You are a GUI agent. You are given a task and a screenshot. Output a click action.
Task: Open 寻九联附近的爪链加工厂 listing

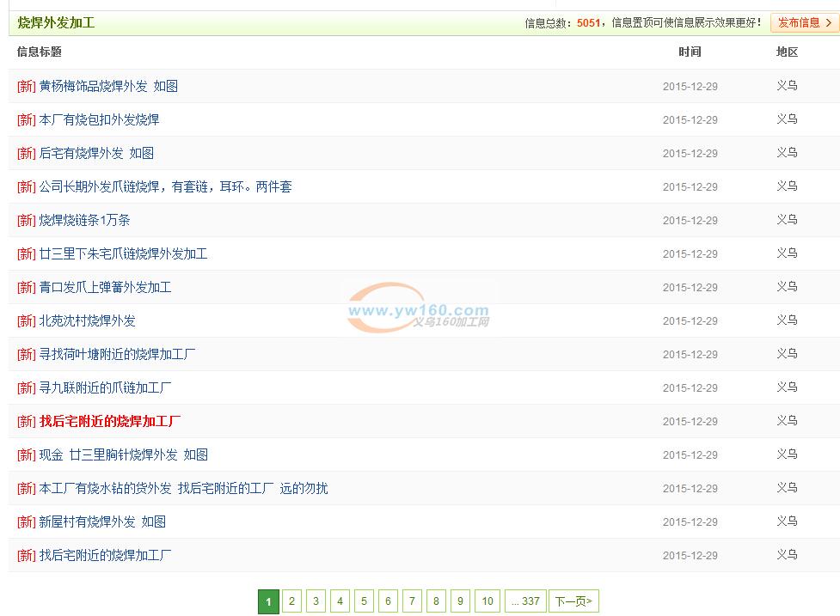tap(105, 387)
